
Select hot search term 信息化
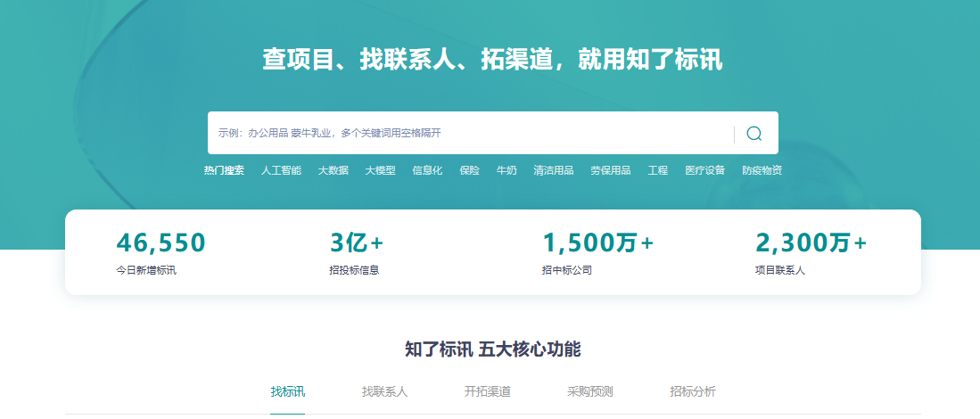[427, 170]
